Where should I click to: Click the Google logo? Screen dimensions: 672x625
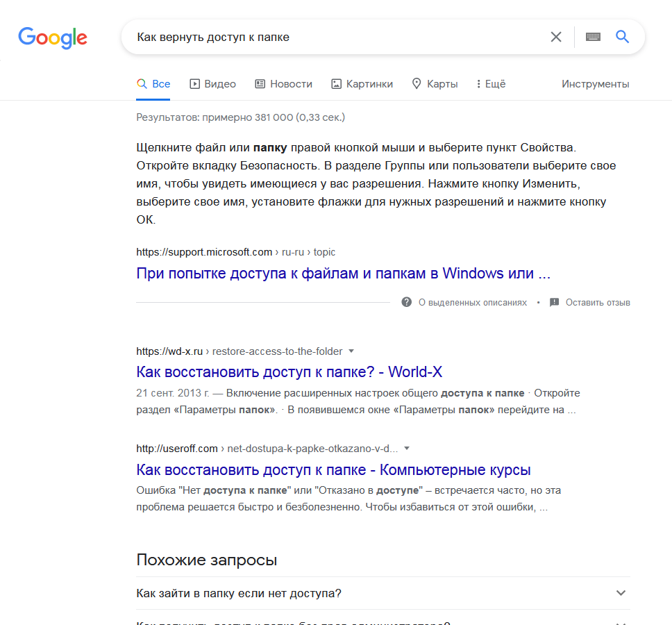[53, 37]
